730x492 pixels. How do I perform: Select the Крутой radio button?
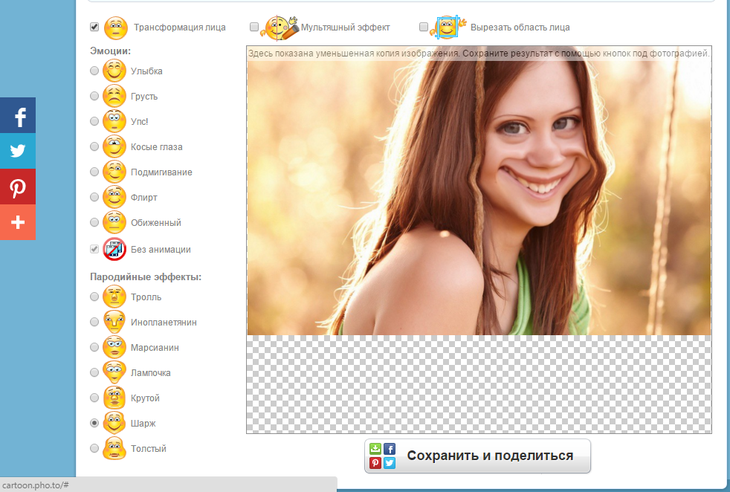95,398
